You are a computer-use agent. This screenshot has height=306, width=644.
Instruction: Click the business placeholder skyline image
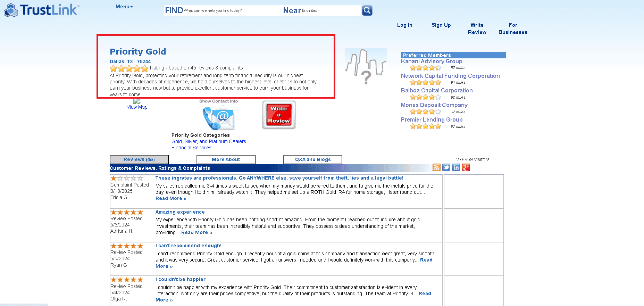click(366, 66)
